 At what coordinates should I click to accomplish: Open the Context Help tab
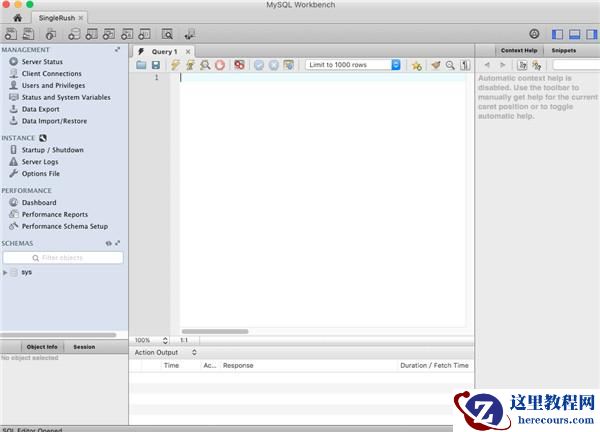[519, 51]
